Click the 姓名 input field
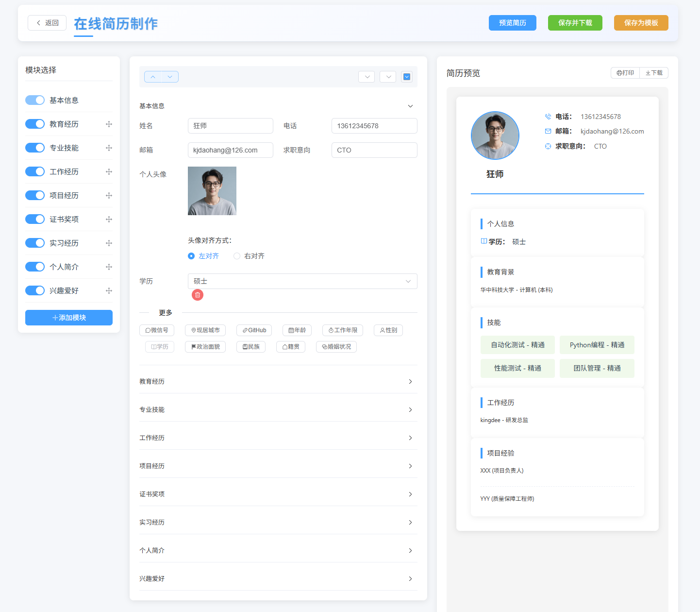This screenshot has width=700, height=612. point(230,126)
